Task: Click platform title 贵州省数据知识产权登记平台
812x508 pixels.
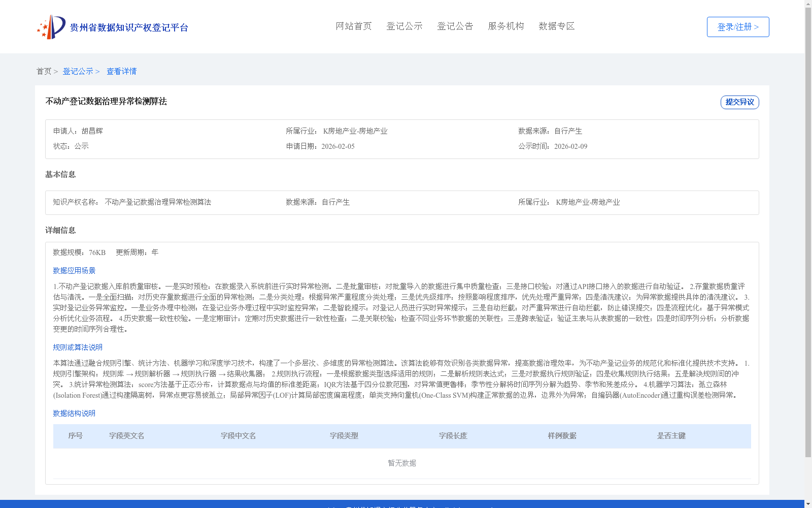Action: tap(129, 27)
